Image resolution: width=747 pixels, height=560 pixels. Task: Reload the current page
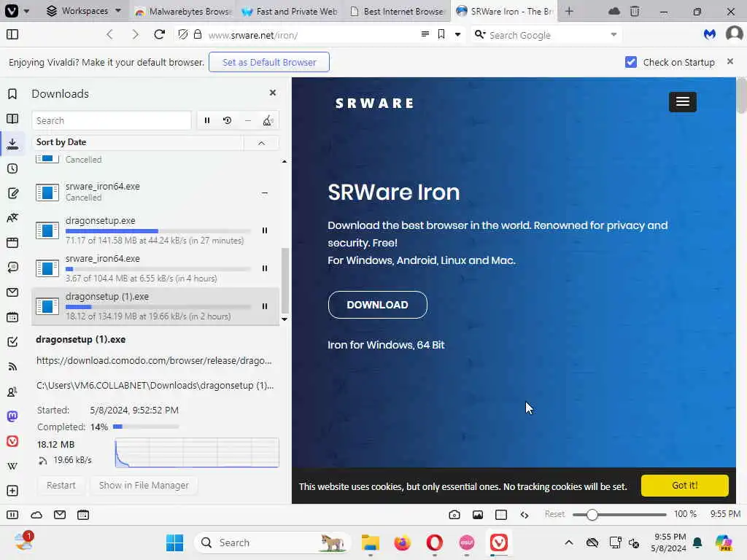tap(160, 34)
